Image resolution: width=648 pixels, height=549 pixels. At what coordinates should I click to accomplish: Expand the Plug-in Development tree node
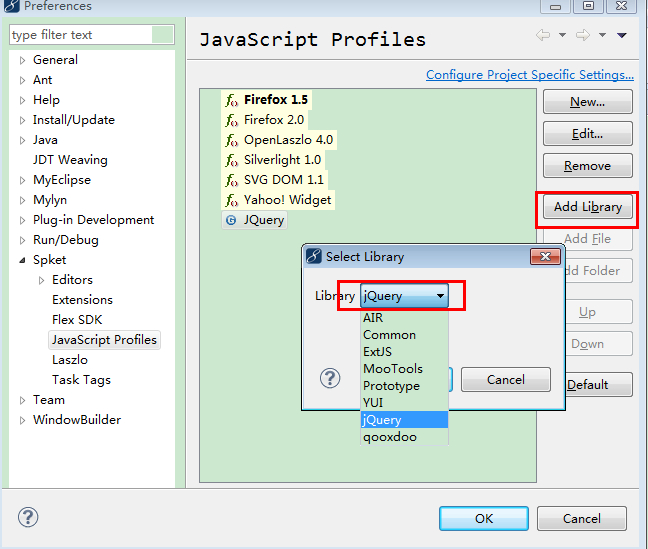click(22, 220)
